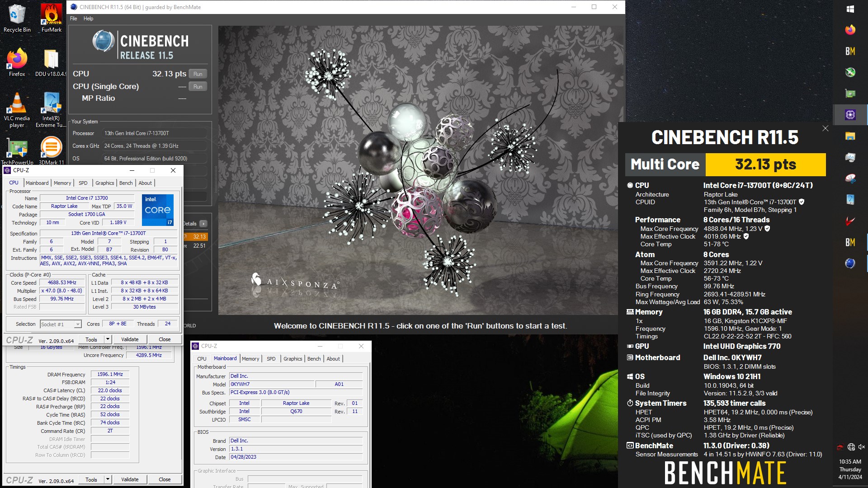Click Close button in upper CPU-Z window
Viewport: 868px width, 488px height.
coord(165,339)
